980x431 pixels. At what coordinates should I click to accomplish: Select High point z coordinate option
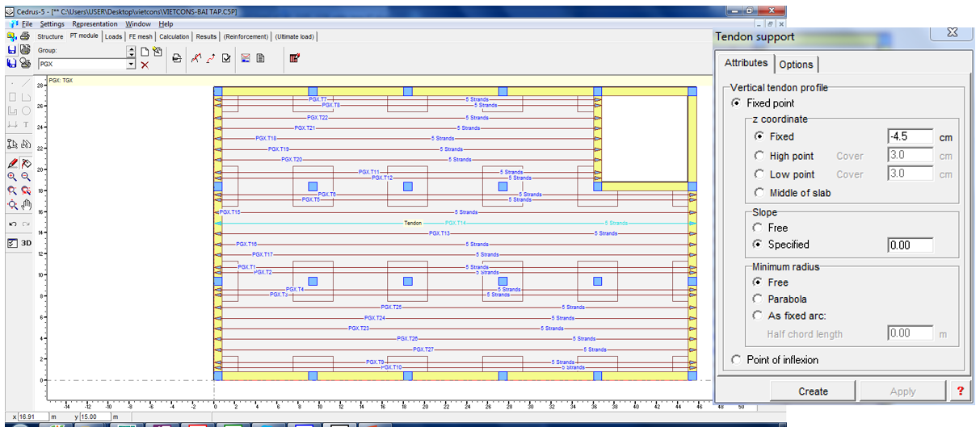point(759,156)
